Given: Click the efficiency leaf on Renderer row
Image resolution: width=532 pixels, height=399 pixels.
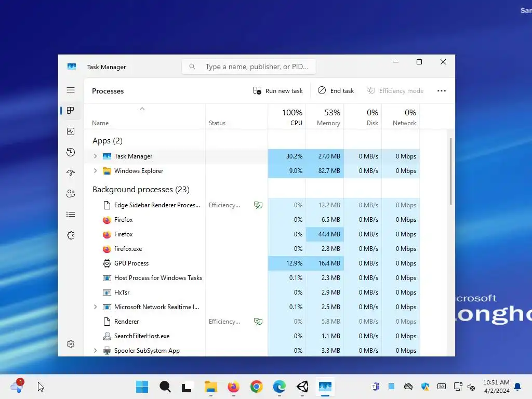Looking at the screenshot, I should 258,321.
